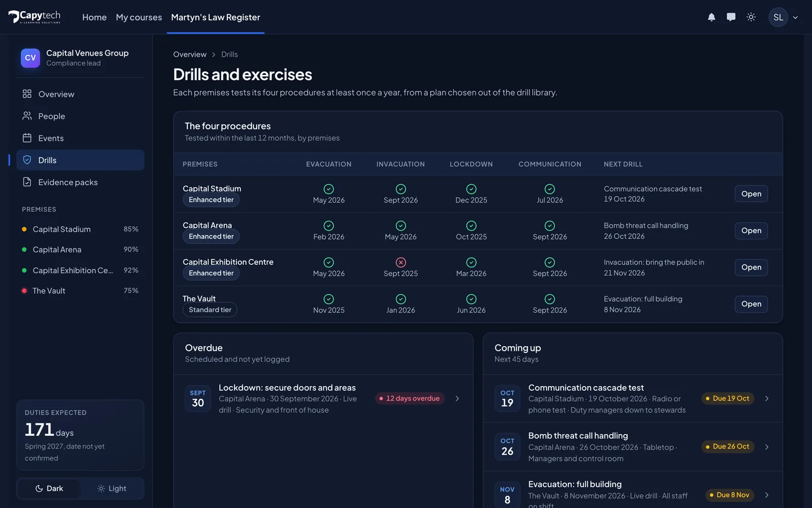Go to the Home tab

tap(94, 17)
